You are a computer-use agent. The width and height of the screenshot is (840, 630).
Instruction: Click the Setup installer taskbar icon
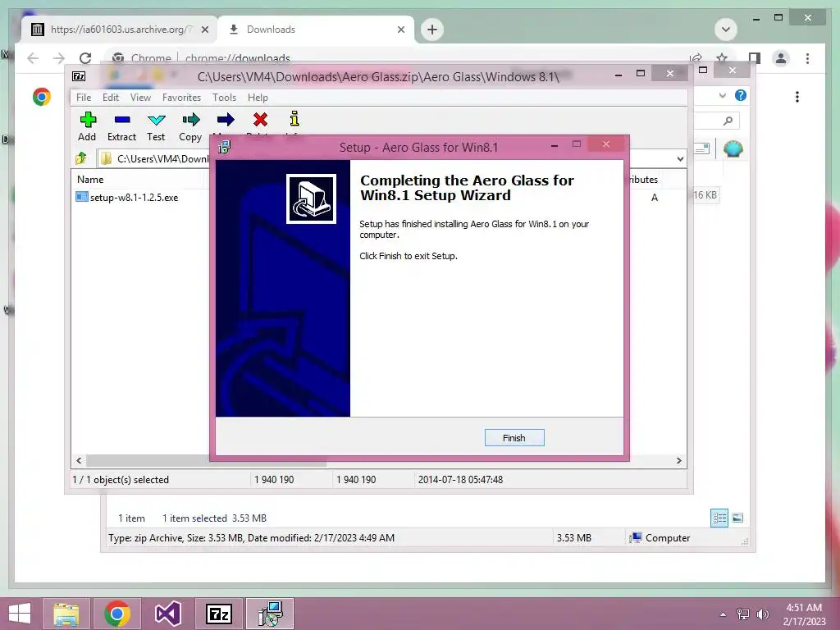click(269, 614)
